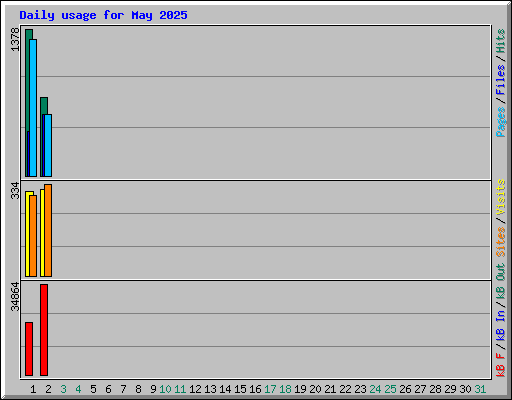Click day 26 on the x-axis

405,389
